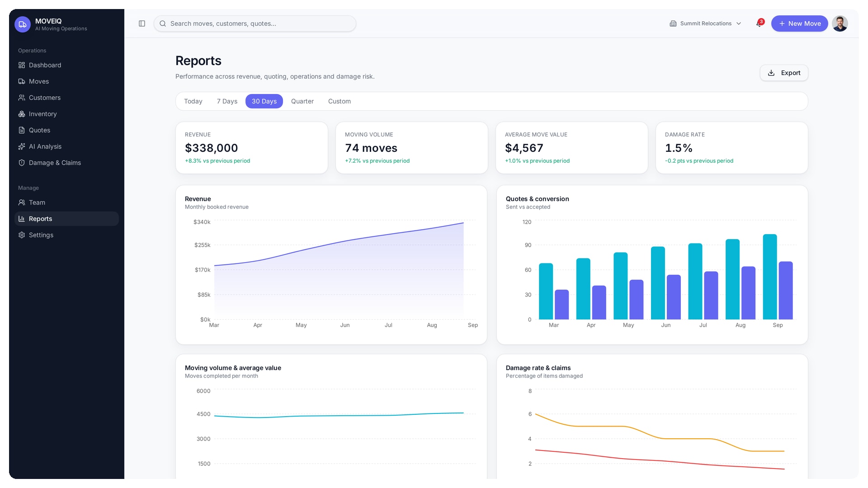Click the Team users icon
This screenshot has width=868, height=488.
(22, 202)
